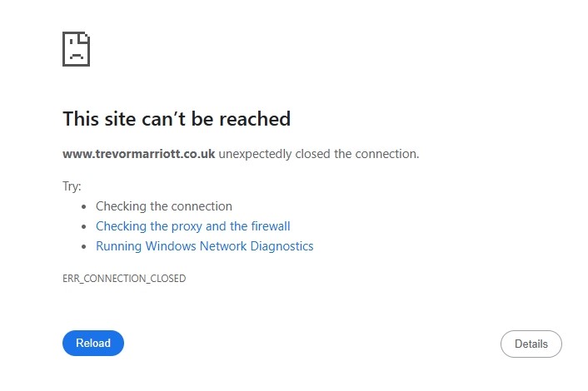This screenshot has height=391, width=588.
Task: Click the ERR_CONNECTION_CLOSED error code
Action: (x=124, y=279)
